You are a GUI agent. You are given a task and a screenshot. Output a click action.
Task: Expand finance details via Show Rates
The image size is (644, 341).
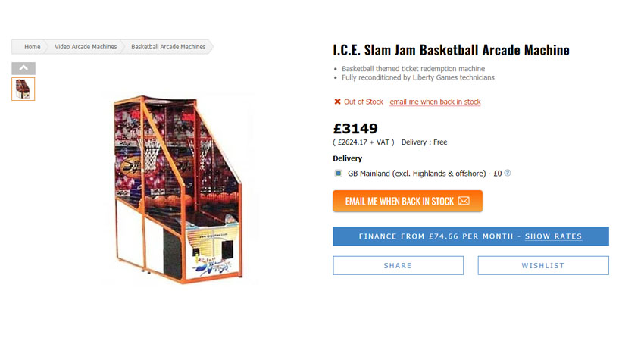[553, 236]
